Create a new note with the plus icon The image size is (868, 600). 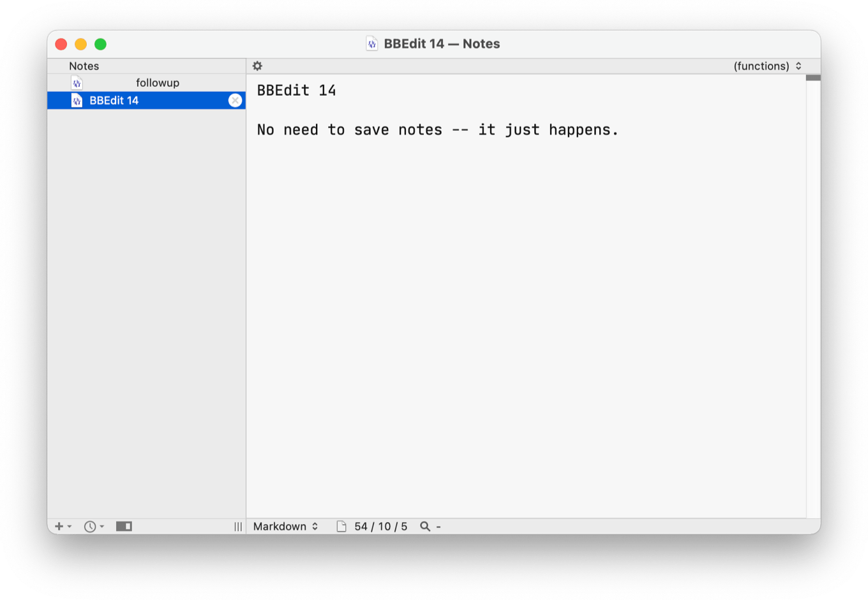[x=58, y=526]
